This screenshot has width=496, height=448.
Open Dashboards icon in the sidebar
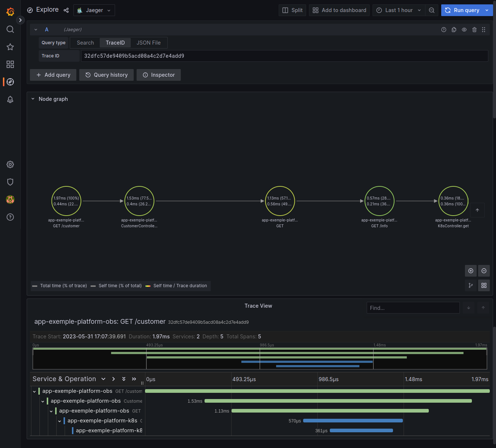10,64
